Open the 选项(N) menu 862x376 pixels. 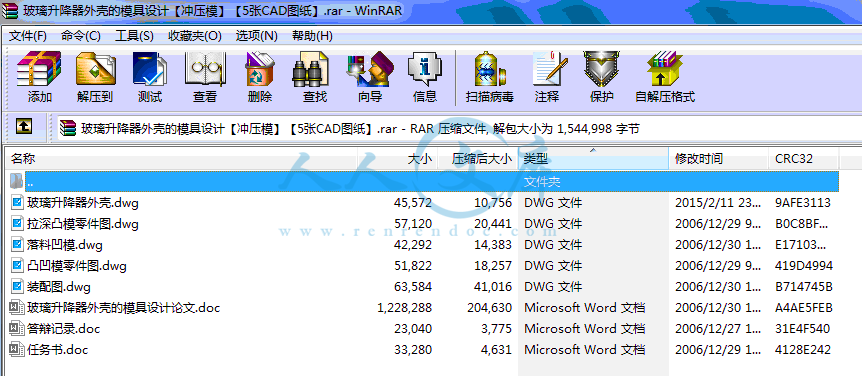coord(257,36)
